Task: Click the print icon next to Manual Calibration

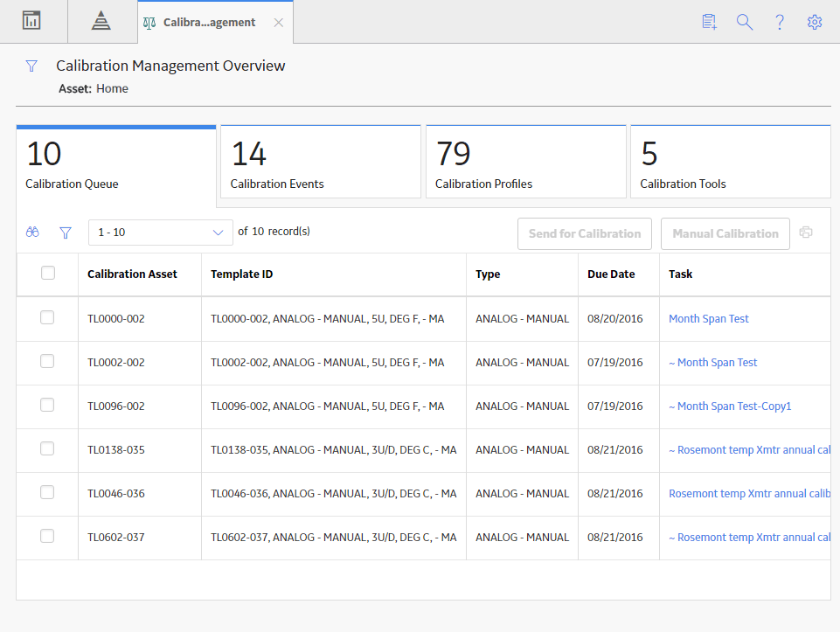Action: pos(806,232)
